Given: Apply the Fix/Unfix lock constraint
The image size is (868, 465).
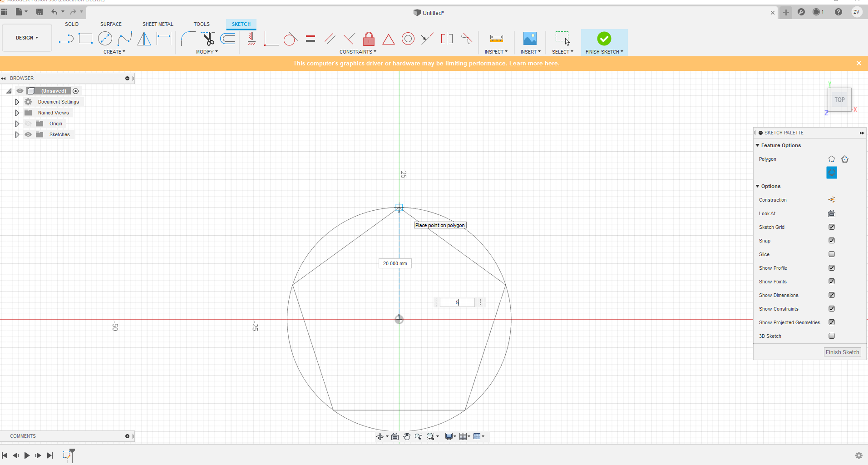Looking at the screenshot, I should tap(369, 39).
